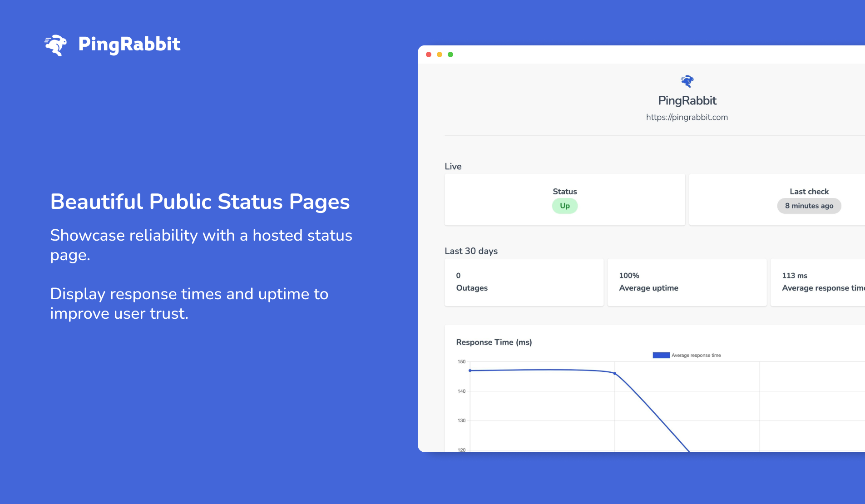Viewport: 865px width, 504px height.
Task: Click the 140 y-axis label
Action: [x=461, y=391]
